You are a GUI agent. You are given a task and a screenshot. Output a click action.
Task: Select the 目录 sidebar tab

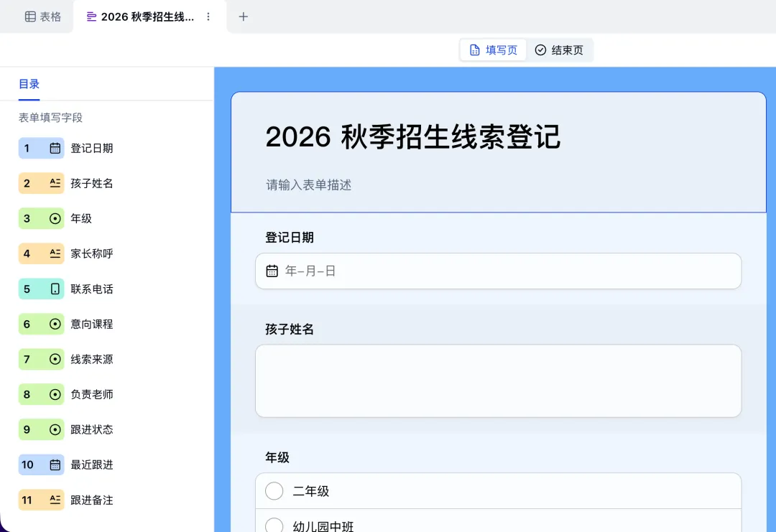coord(29,84)
